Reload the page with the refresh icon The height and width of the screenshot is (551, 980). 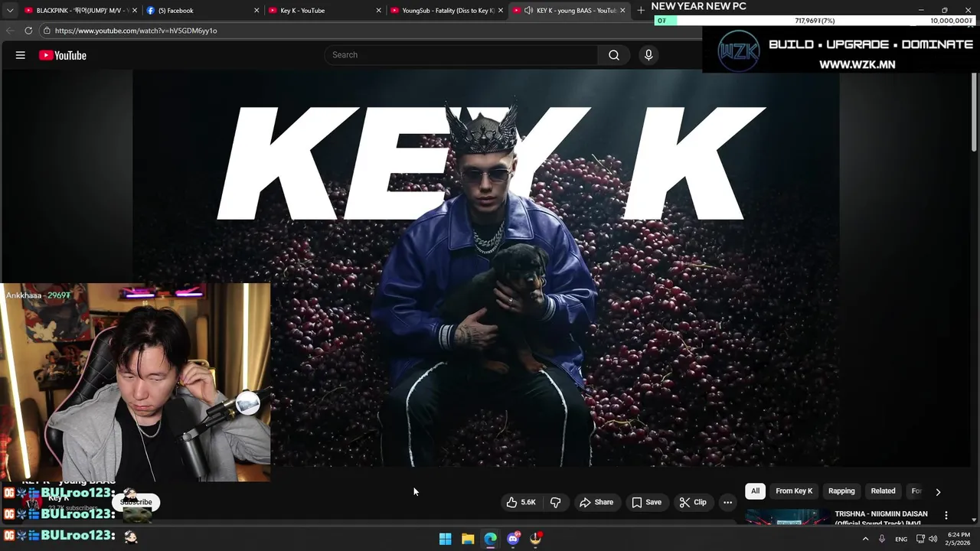click(28, 31)
